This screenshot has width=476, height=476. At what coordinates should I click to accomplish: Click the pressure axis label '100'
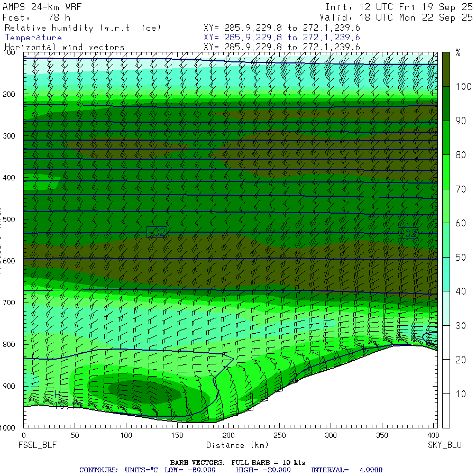[9, 52]
